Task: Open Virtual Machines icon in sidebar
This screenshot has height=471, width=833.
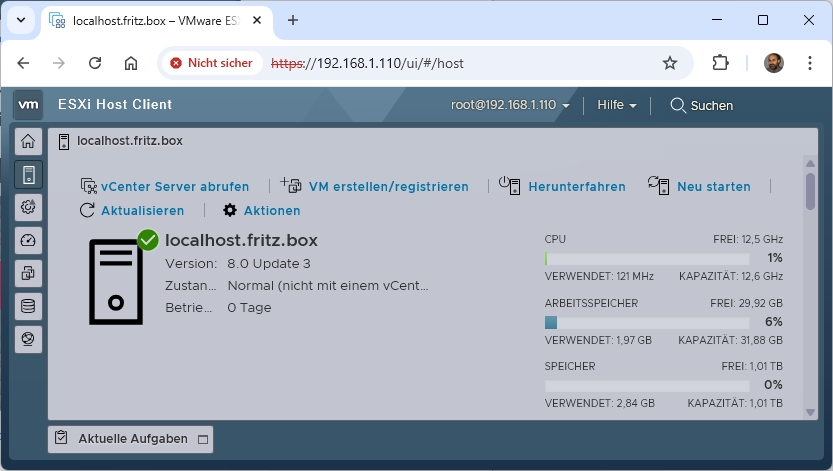Action: (28, 273)
